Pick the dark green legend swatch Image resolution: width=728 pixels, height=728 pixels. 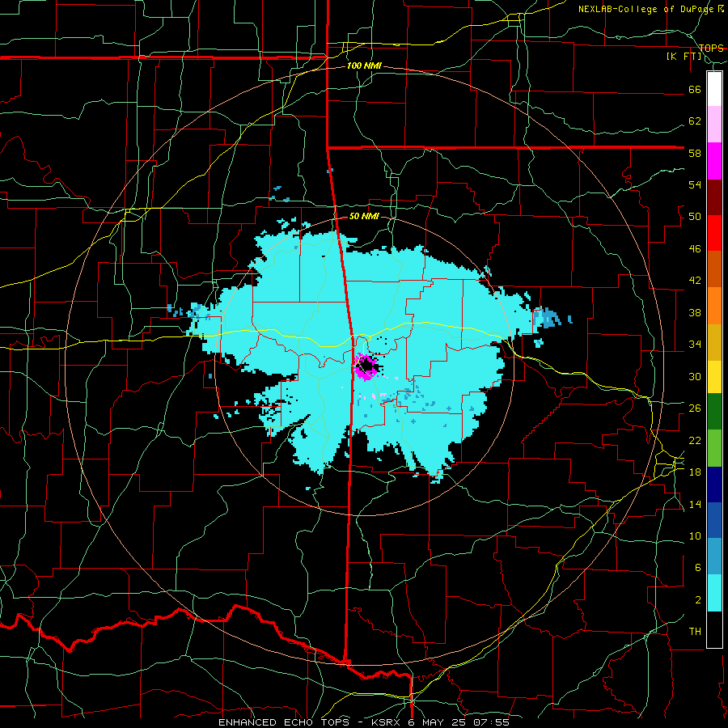click(x=714, y=412)
